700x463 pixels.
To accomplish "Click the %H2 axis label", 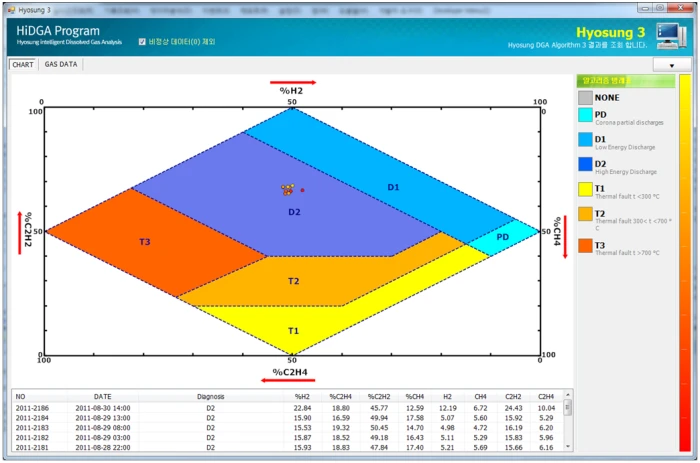I will pos(291,91).
